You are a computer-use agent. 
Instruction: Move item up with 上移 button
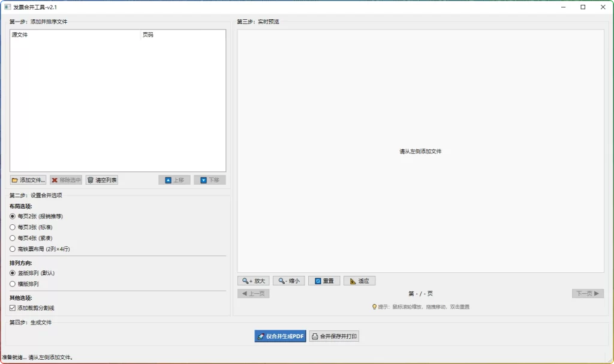point(174,180)
